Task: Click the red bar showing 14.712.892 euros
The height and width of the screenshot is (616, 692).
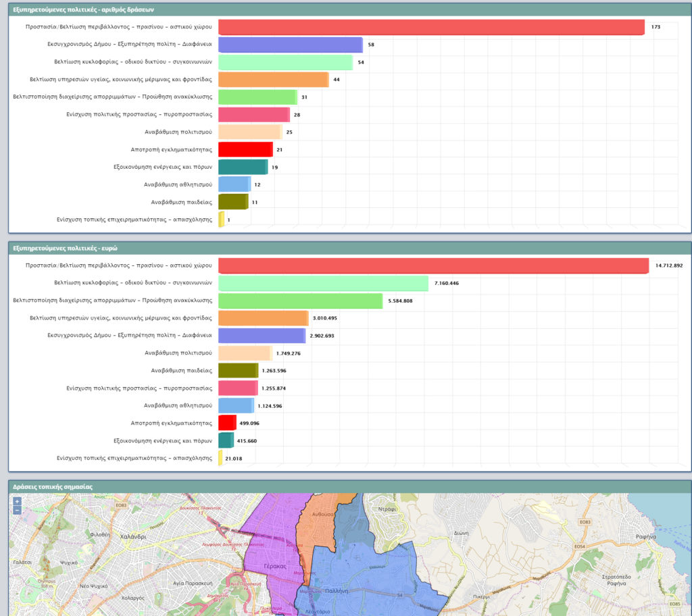Action: click(x=433, y=266)
